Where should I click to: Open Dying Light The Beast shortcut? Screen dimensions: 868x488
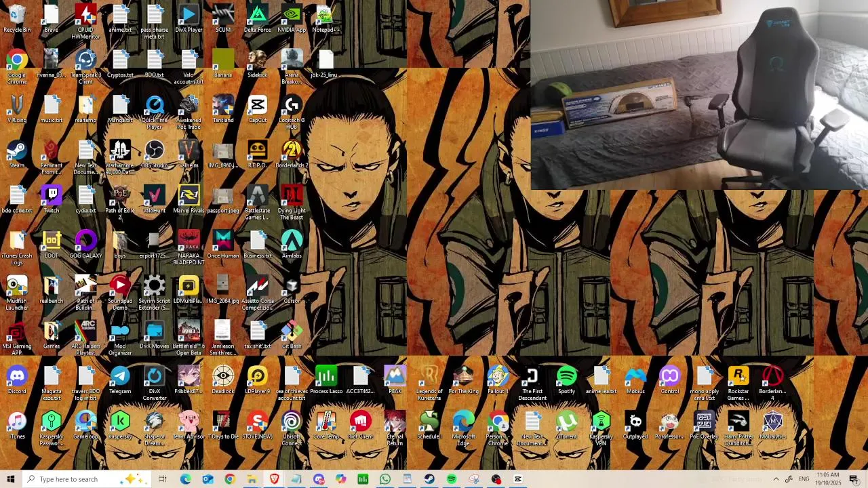[x=292, y=203]
